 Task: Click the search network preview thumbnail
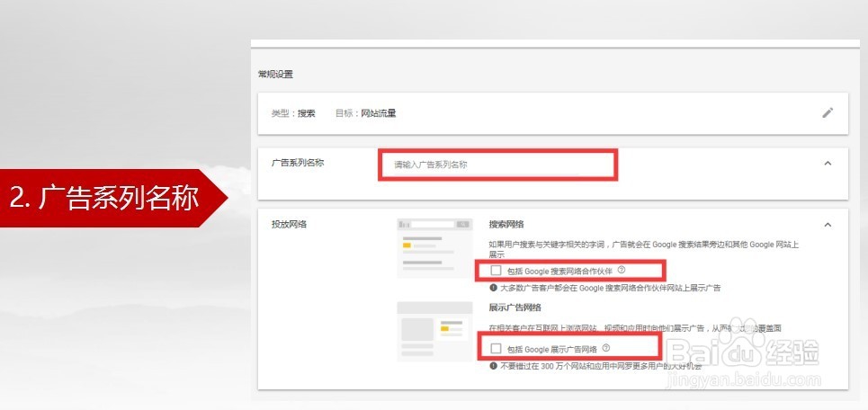pos(435,248)
